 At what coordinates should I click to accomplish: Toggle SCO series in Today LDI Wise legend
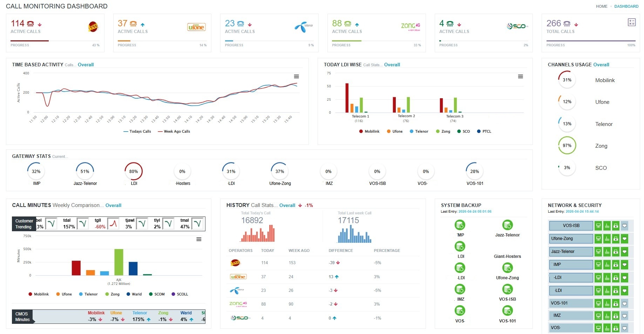coord(463,132)
